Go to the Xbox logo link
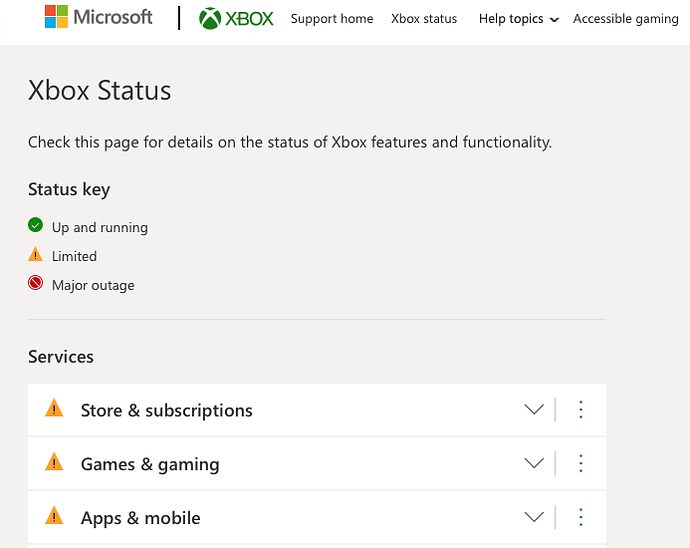This screenshot has width=690, height=548. (236, 18)
